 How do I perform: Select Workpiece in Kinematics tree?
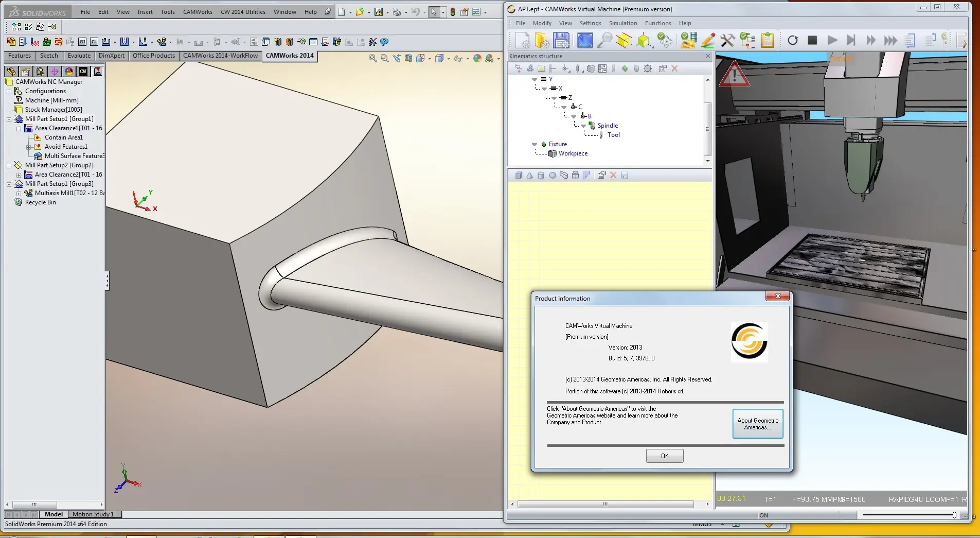click(573, 153)
